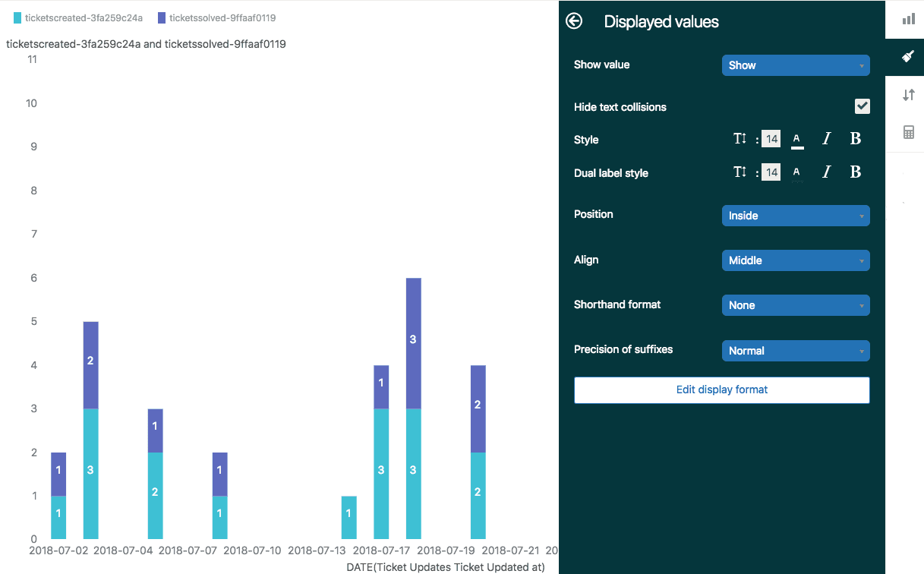Go back using the arrow next to Displayed values
This screenshot has width=924, height=574.
(575, 21)
